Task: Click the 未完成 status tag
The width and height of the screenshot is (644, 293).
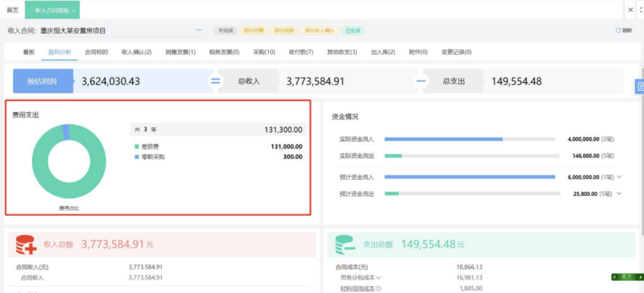Action: point(225,30)
